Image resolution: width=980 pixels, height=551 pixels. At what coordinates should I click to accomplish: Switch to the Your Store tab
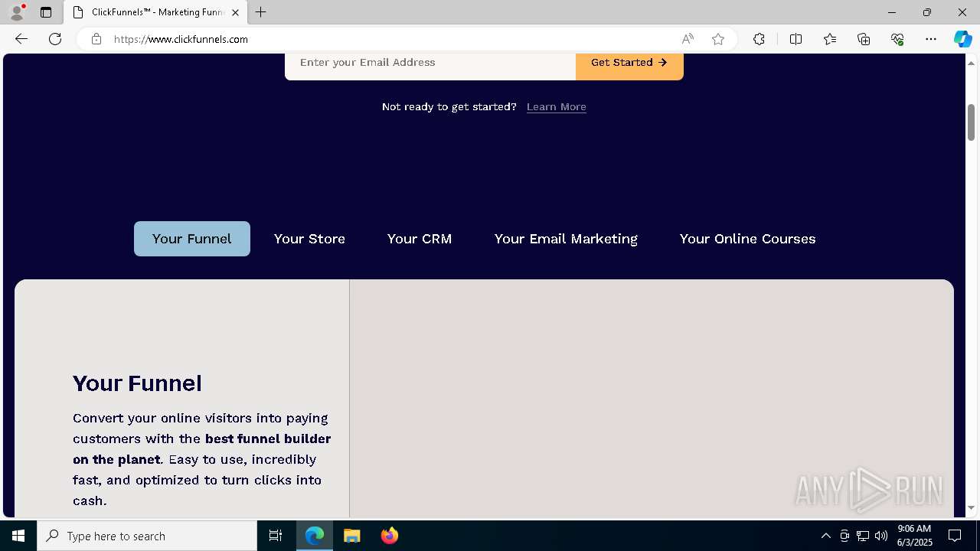309,239
